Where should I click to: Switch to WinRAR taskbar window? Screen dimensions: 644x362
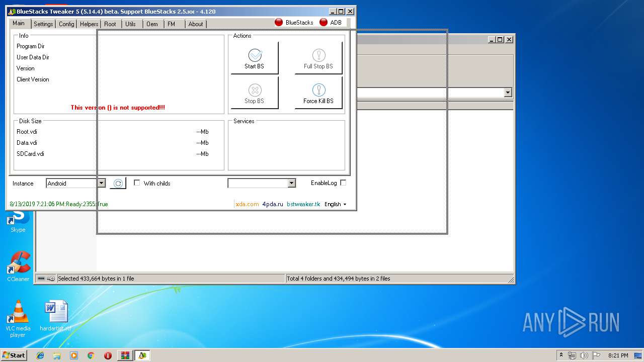125,355
